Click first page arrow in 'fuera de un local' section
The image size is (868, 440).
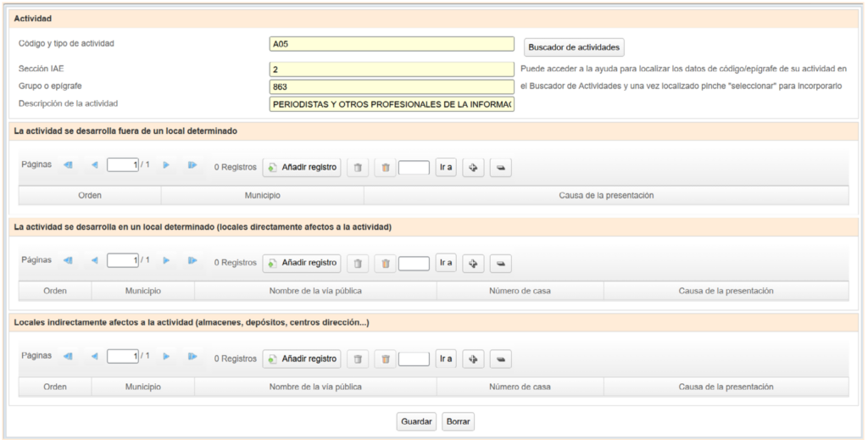[x=68, y=166]
